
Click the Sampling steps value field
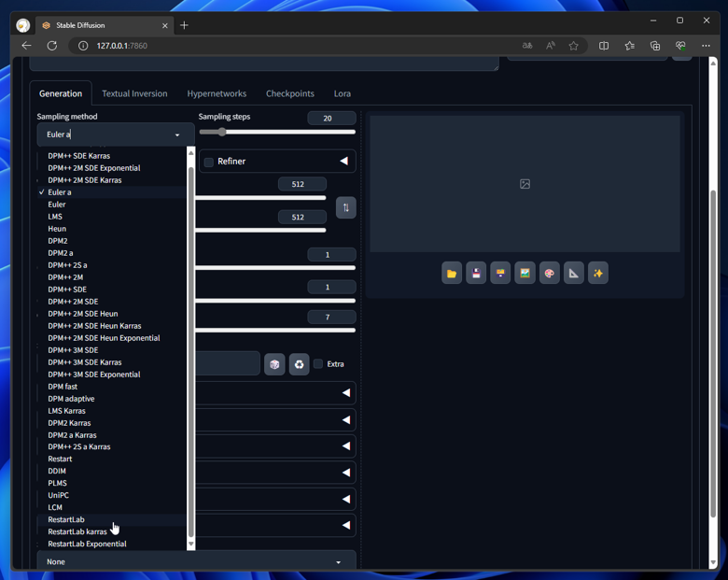click(x=331, y=118)
